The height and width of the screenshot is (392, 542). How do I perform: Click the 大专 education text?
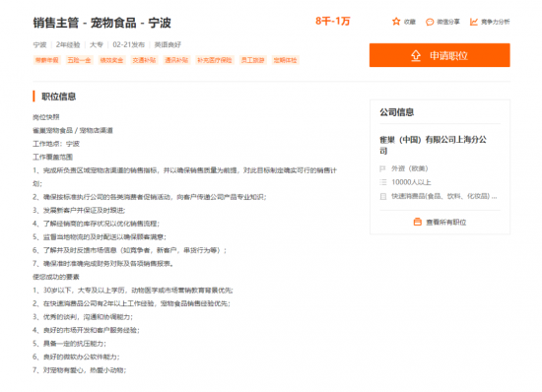tap(97, 44)
